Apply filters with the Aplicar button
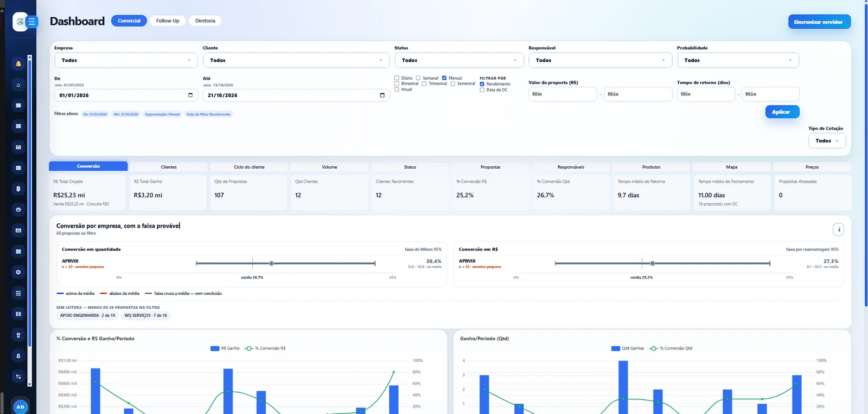868x414 pixels. (781, 112)
